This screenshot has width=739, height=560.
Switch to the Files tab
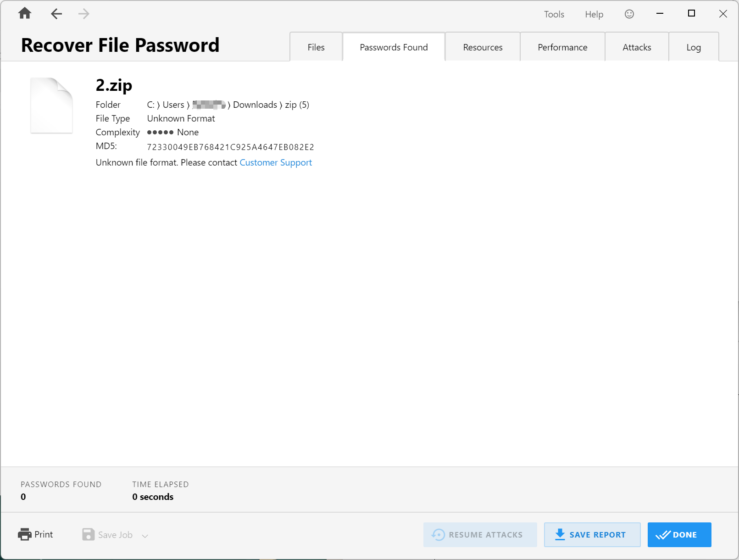click(316, 47)
